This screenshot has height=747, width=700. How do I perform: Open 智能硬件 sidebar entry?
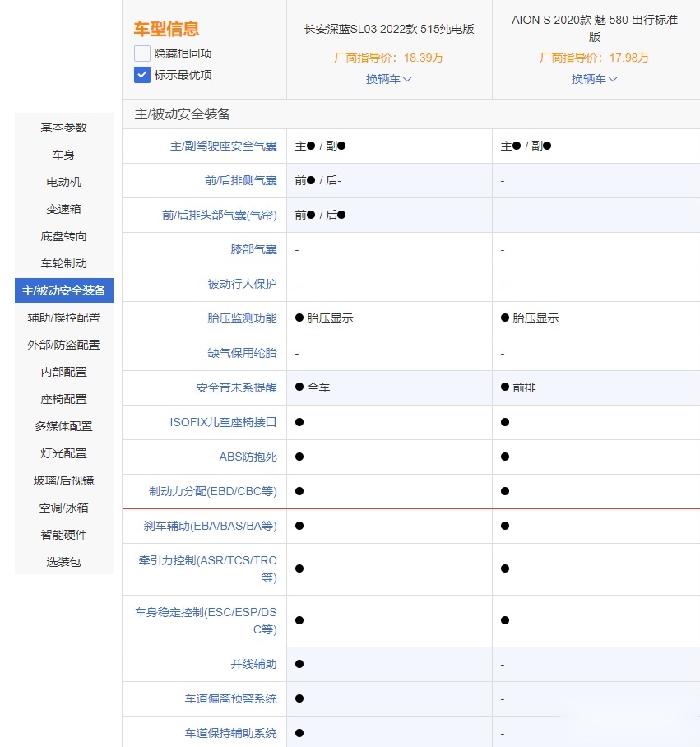point(64,535)
